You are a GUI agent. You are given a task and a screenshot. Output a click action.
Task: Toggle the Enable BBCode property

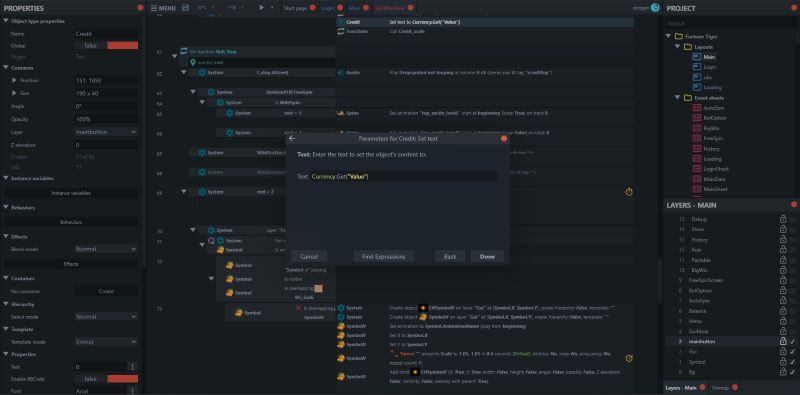[107, 379]
